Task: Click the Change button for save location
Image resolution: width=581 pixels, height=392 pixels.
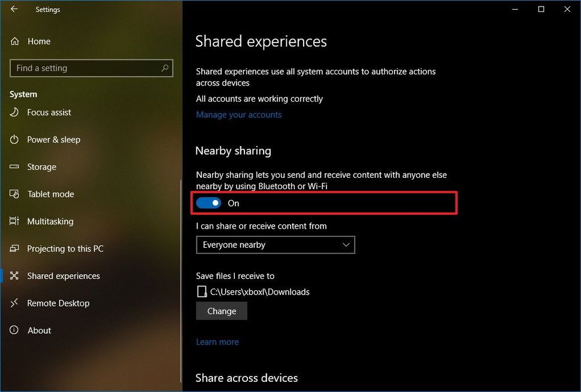Action: [x=221, y=311]
